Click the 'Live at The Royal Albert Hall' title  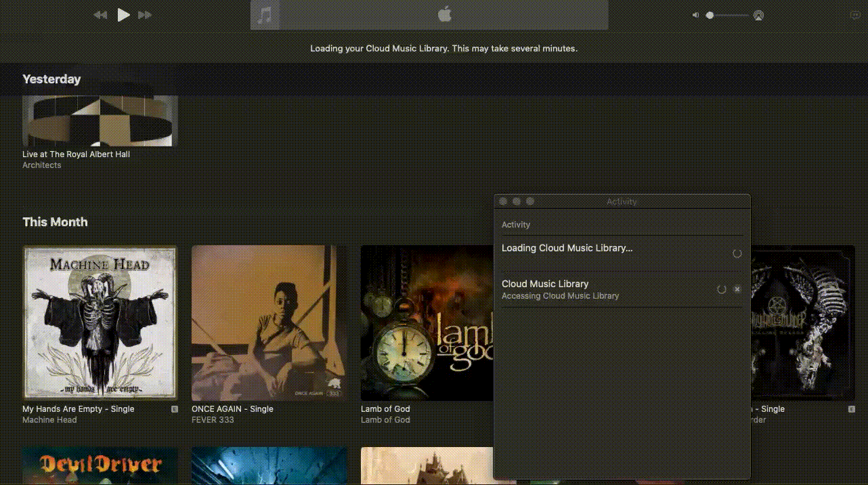[76, 154]
